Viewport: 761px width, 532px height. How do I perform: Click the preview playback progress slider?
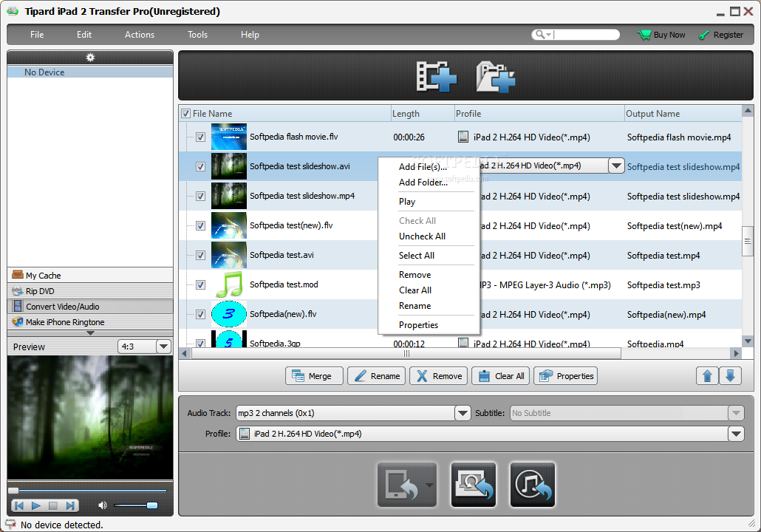88,491
